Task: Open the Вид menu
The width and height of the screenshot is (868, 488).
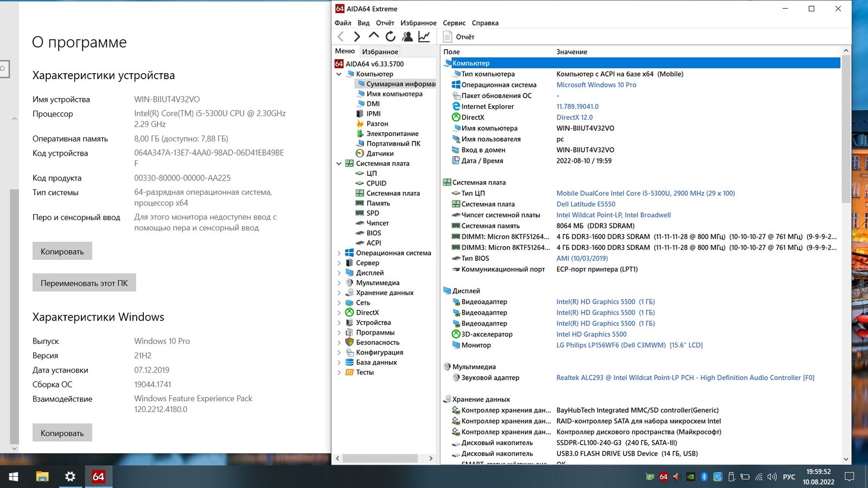Action: tap(363, 23)
